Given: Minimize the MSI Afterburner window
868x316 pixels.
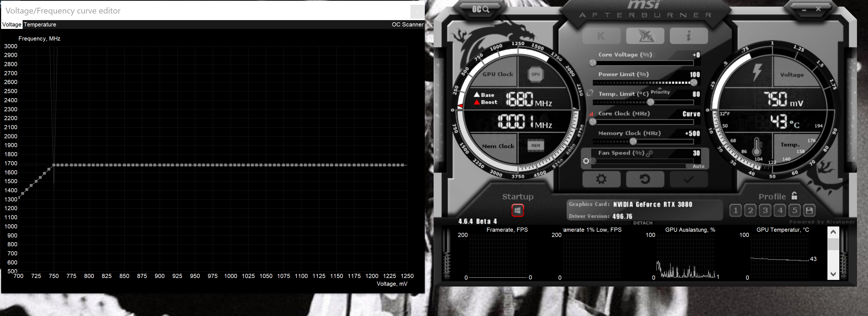Looking at the screenshot, I should click(804, 10).
